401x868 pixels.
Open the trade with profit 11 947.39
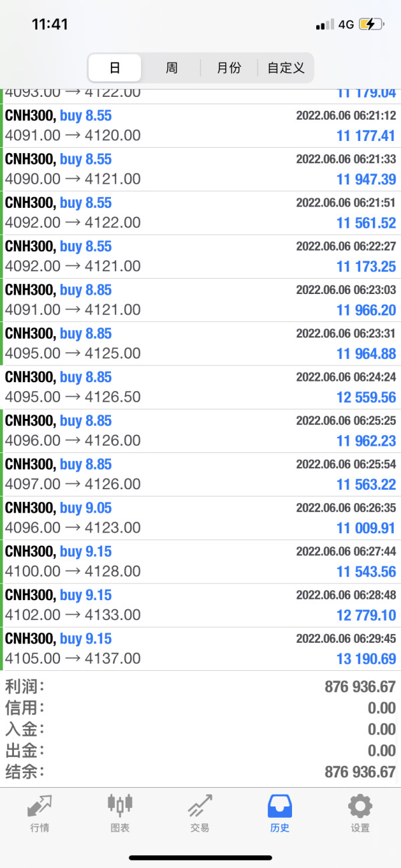[200, 169]
